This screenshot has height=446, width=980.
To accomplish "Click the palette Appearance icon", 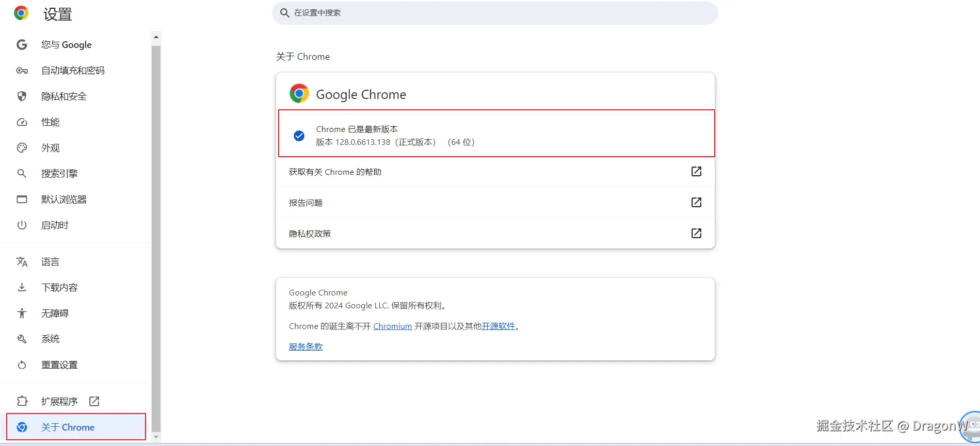I will 22,148.
